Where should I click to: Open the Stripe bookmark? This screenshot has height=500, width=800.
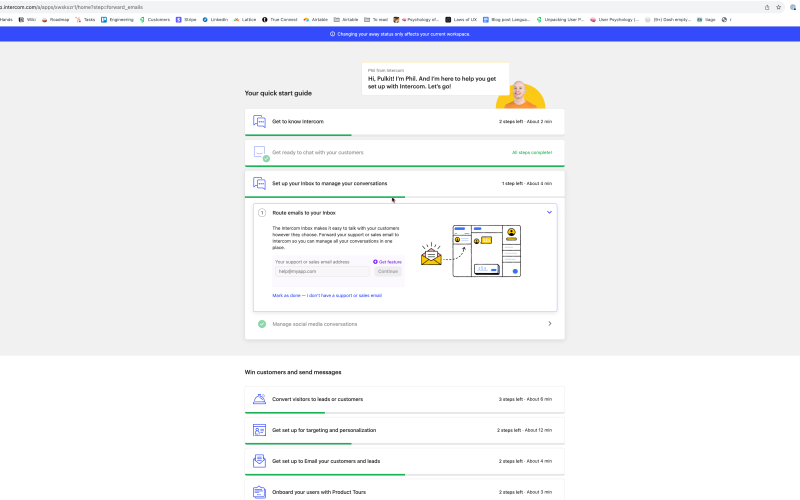click(x=186, y=19)
